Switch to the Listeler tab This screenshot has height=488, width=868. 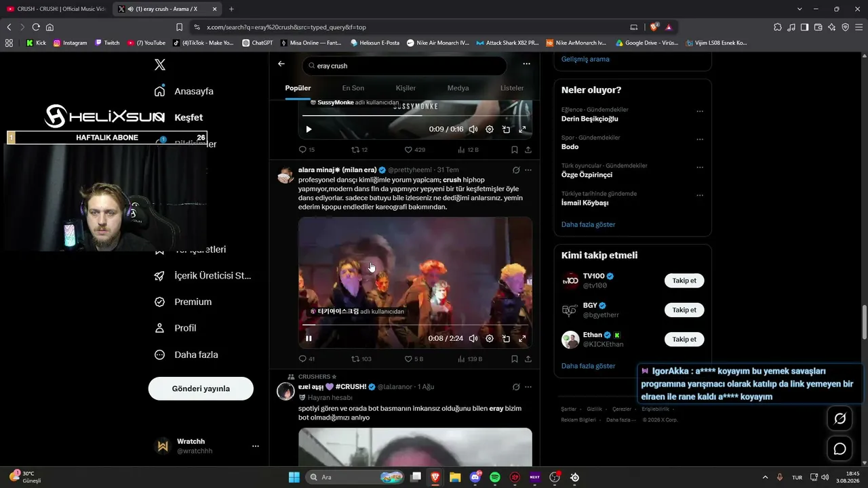pos(512,88)
